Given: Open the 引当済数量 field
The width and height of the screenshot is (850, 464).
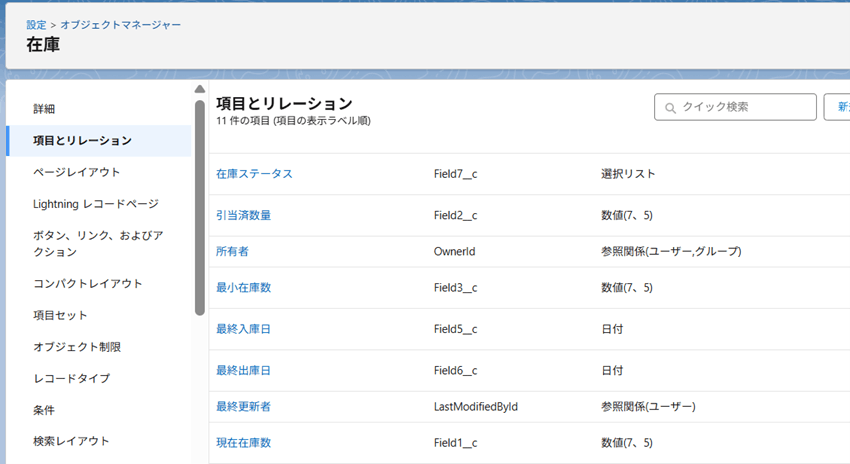Looking at the screenshot, I should click(243, 215).
